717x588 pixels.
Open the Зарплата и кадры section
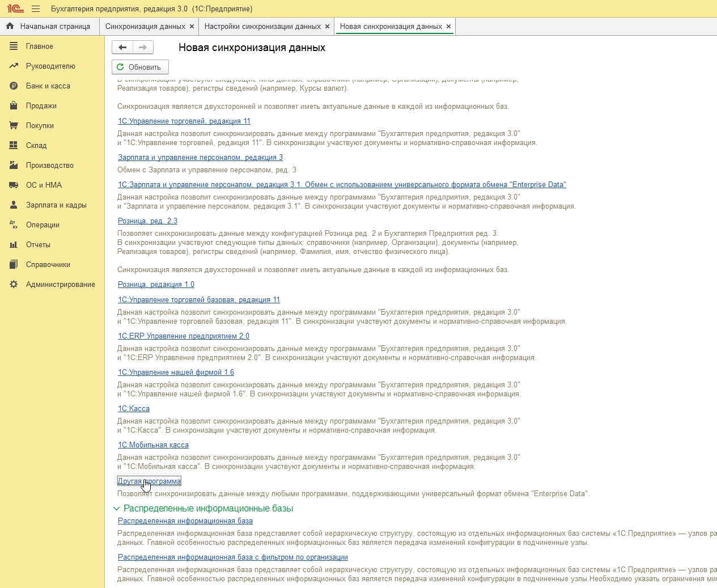pos(56,205)
